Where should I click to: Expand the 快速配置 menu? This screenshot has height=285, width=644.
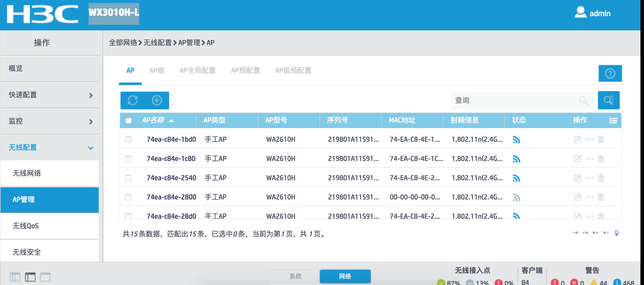click(50, 95)
